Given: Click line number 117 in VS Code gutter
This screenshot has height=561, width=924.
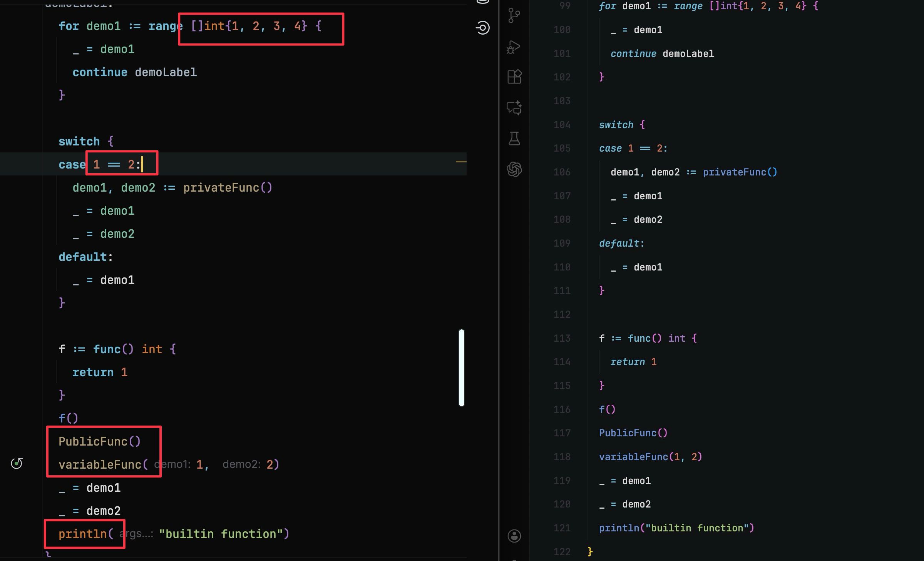Looking at the screenshot, I should click(x=562, y=433).
